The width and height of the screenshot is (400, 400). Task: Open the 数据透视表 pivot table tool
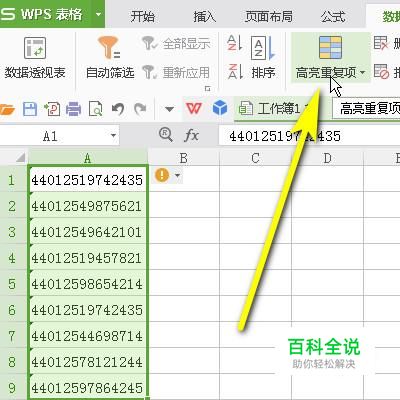click(x=35, y=58)
